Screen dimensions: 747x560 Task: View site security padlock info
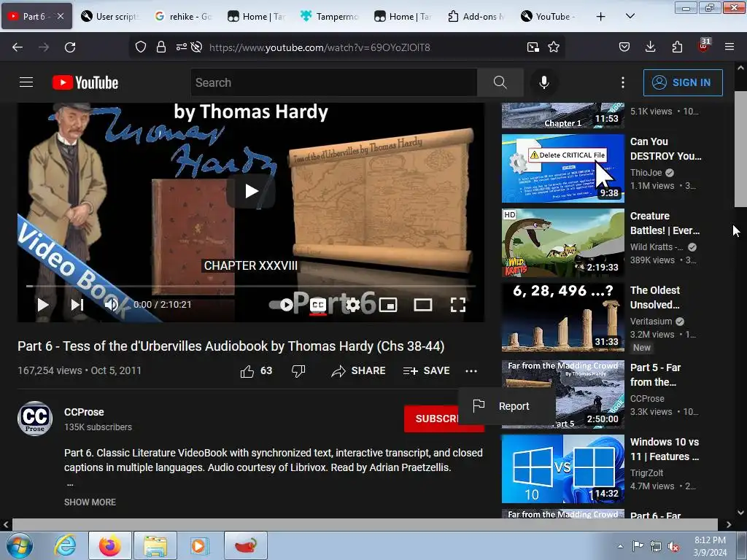tap(161, 47)
